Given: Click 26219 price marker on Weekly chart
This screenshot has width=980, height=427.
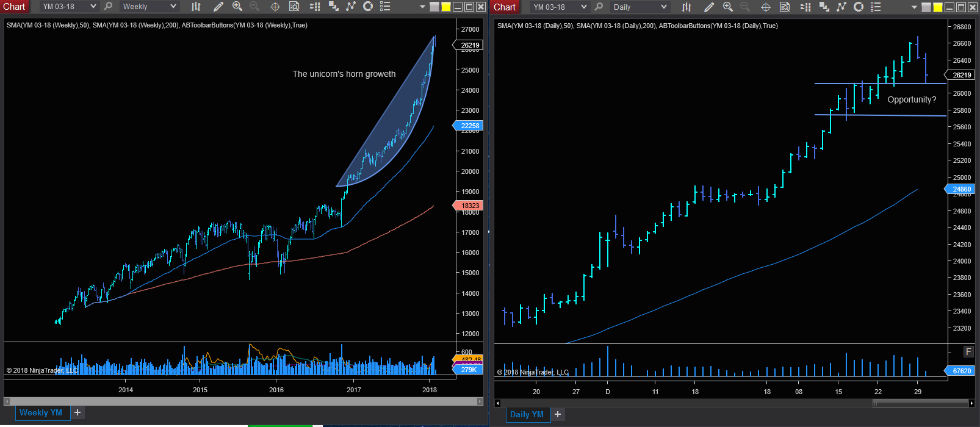Looking at the screenshot, I should pos(469,45).
